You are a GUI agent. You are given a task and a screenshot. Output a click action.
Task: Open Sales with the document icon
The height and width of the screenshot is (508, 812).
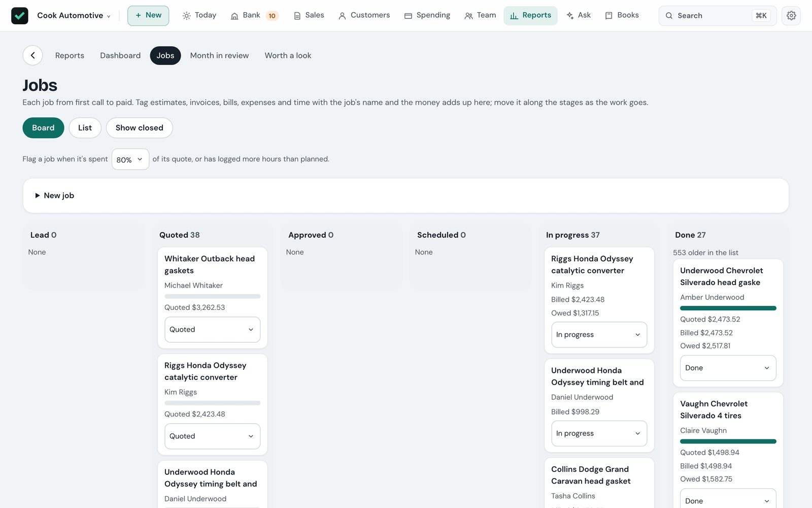[297, 16]
